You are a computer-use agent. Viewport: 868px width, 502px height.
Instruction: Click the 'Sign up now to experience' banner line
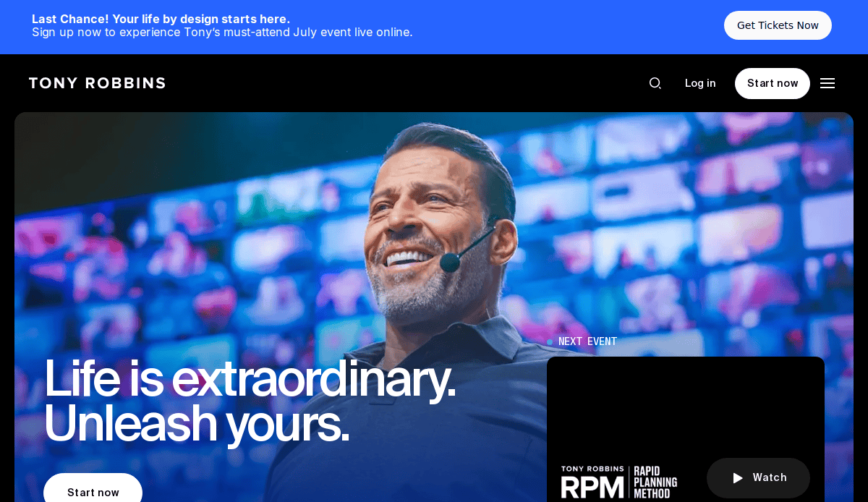(222, 32)
